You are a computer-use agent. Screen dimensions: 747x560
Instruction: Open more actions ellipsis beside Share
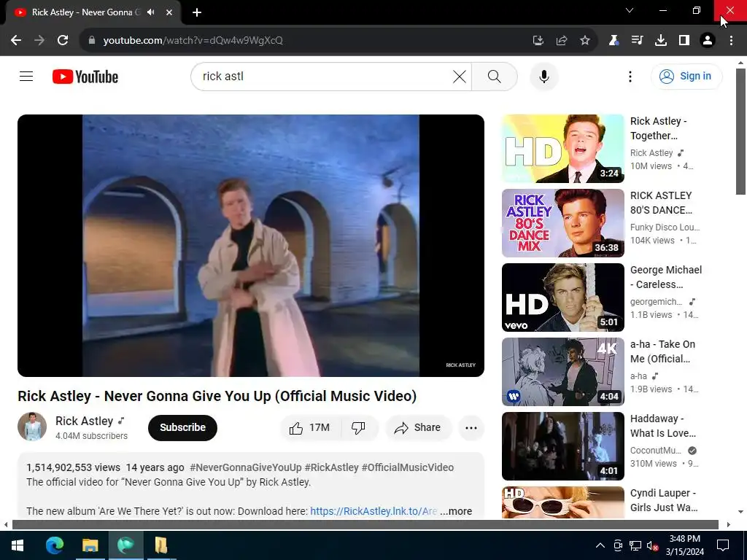(x=471, y=427)
